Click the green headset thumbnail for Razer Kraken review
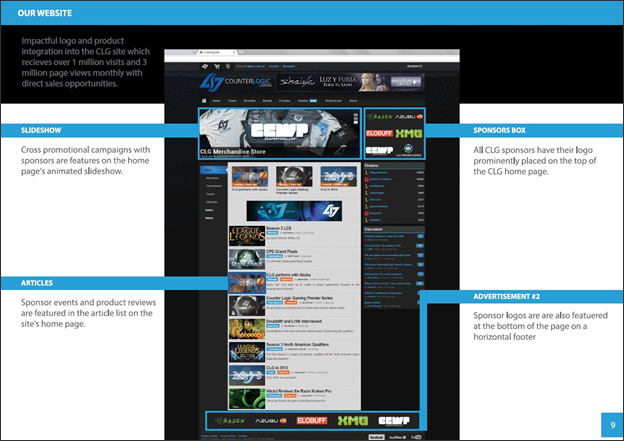The width and height of the screenshot is (624, 441). click(x=247, y=398)
